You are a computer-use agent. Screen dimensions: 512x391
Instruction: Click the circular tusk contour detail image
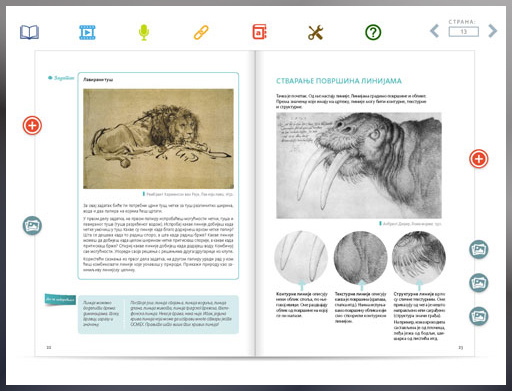(x=301, y=258)
